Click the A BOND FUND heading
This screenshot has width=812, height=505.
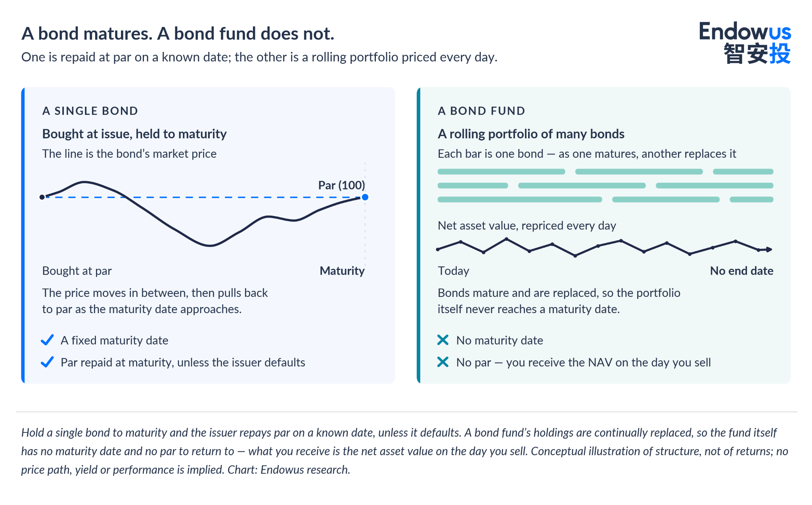[482, 111]
